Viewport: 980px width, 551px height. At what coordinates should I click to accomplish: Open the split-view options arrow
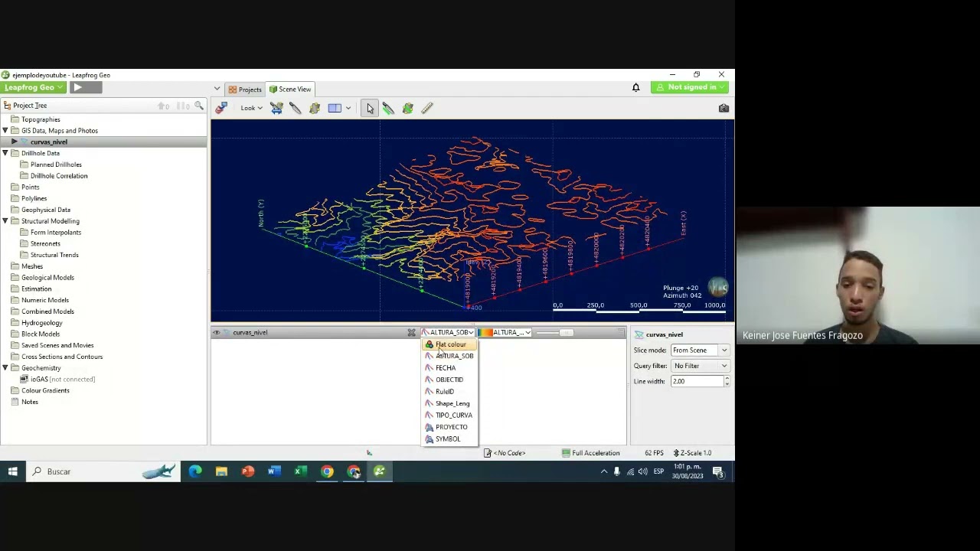pos(348,108)
